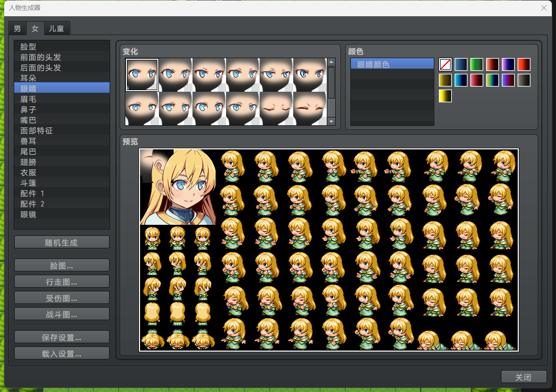This screenshot has height=392, width=556.
Task: Pick 眉毛 in the parts list
Action: click(x=62, y=99)
